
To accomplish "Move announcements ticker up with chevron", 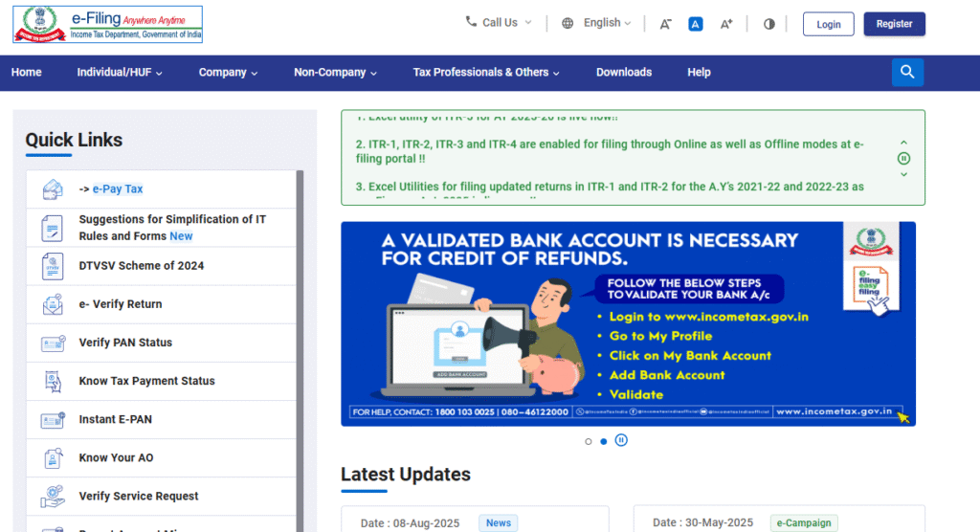I will coord(903,143).
